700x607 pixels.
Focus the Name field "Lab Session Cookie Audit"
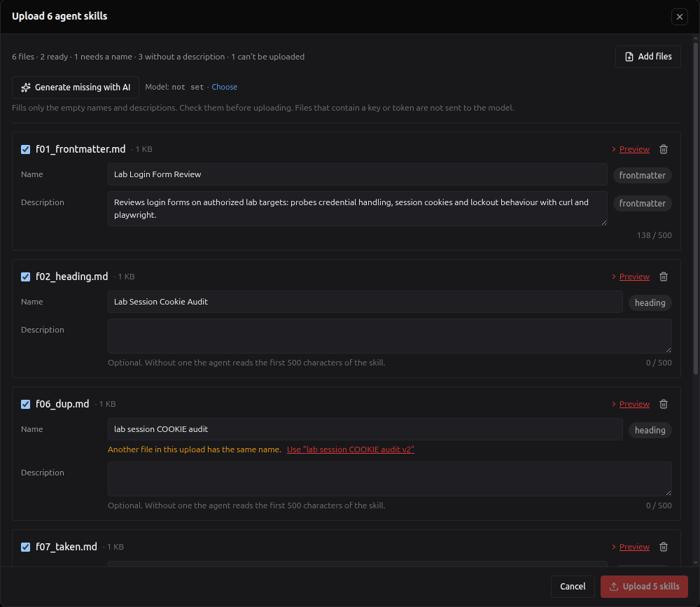[365, 302]
